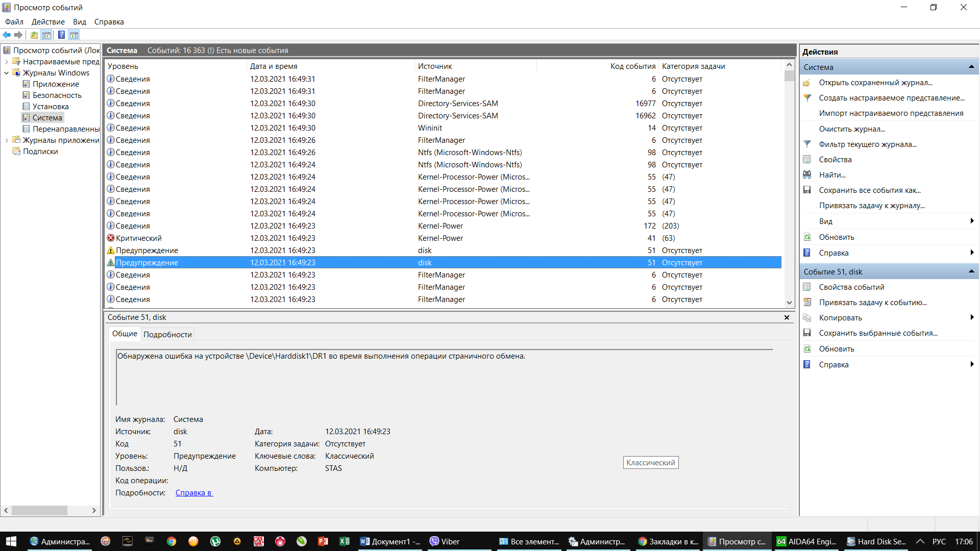Open AIDA64 from the taskbar

point(806,541)
